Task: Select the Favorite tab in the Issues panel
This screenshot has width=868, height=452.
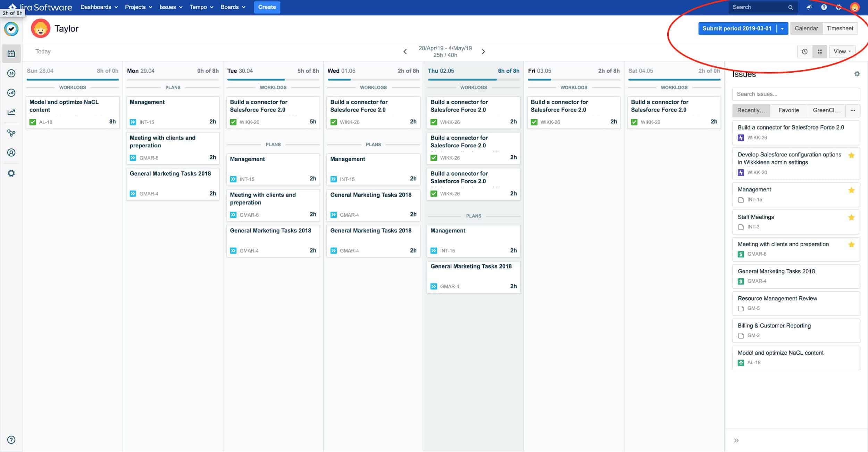Action: coord(789,110)
